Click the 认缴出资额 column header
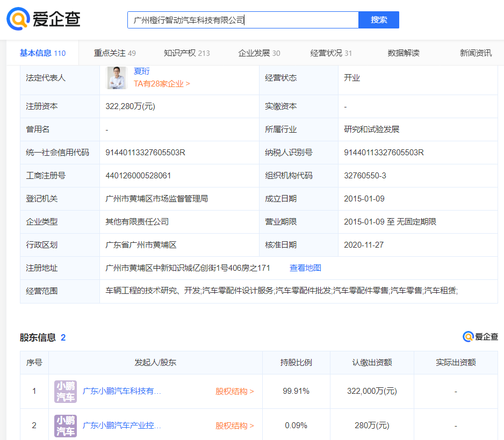The width and height of the screenshot is (504, 440). (372, 363)
